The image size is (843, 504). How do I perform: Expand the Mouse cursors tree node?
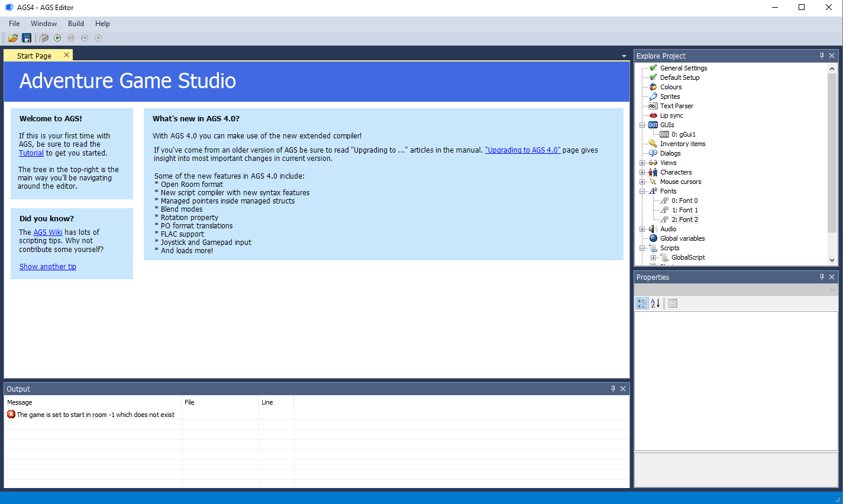tap(642, 182)
